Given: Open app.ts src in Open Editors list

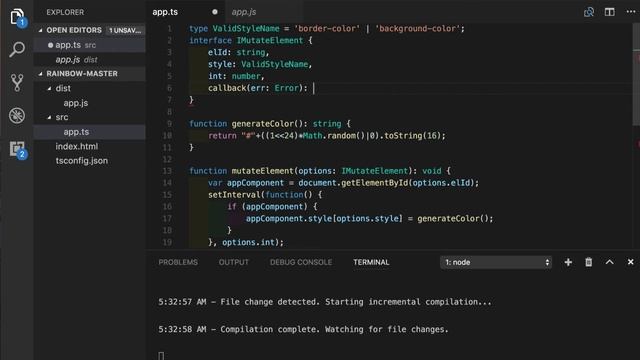Looking at the screenshot, I should click(x=89, y=45).
